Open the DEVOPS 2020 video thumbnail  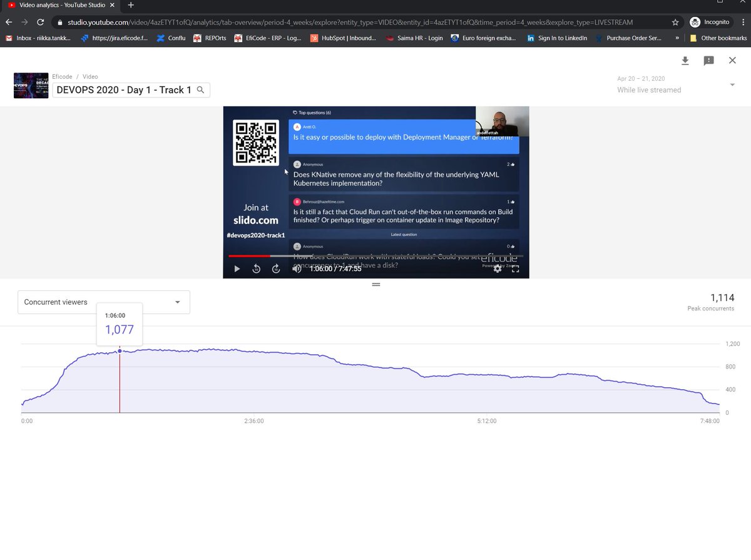tap(31, 86)
